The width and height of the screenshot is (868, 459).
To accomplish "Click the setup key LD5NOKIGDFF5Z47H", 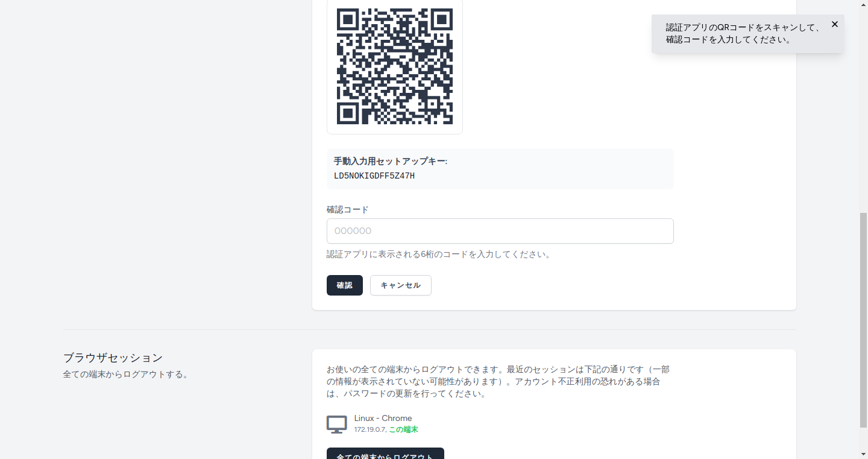I will 374,176.
